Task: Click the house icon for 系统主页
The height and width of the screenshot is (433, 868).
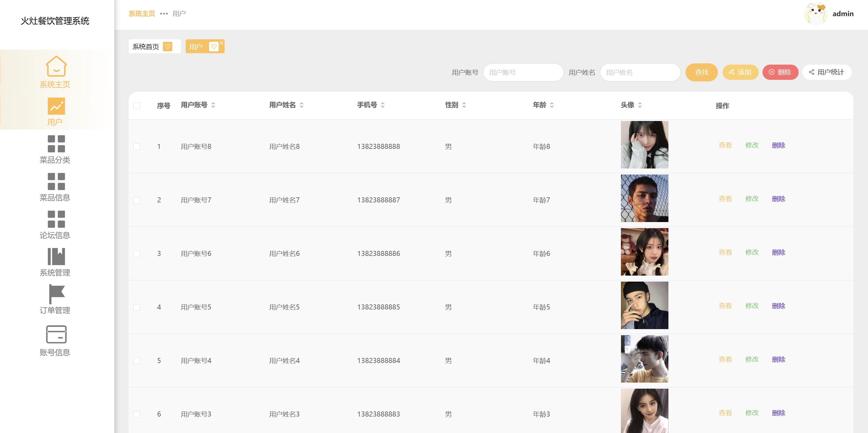Action: point(56,66)
